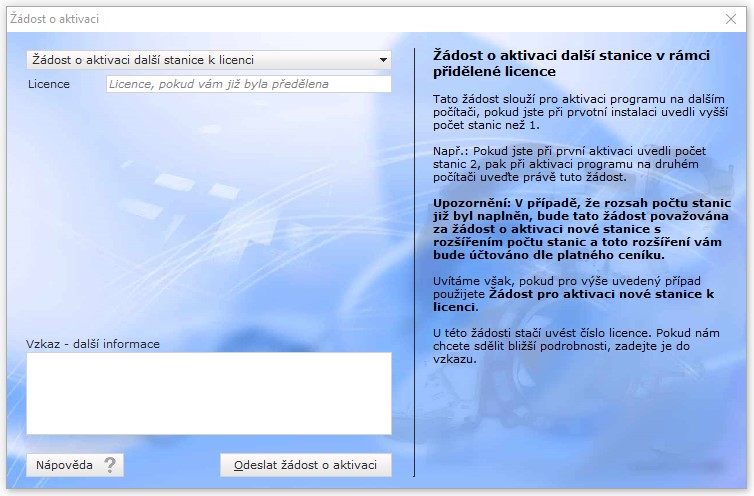The height and width of the screenshot is (496, 754).
Task: Click bold text 'Žádost pro aktivaci nové stanice k licenci'
Action: point(573,300)
